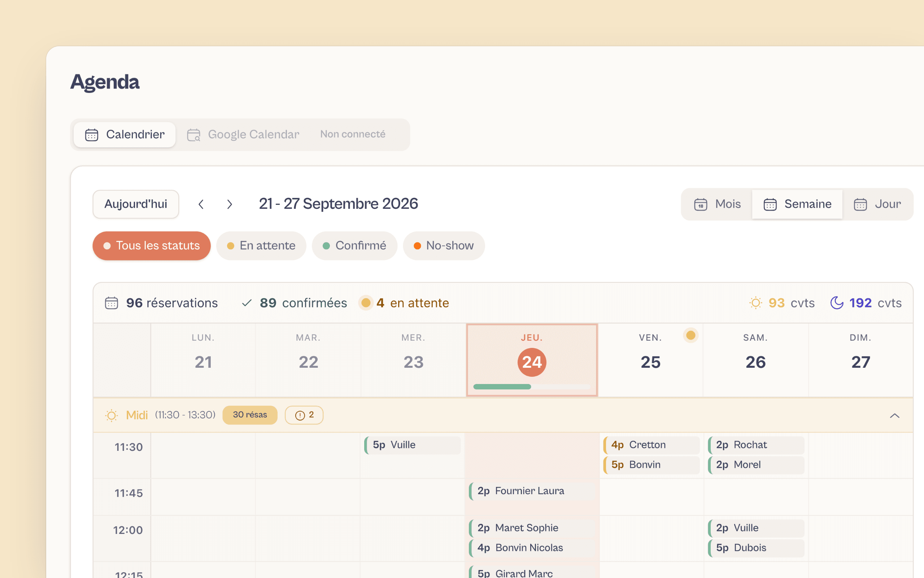The height and width of the screenshot is (578, 924).
Task: Select Saturday 26 column header
Action: (755, 360)
